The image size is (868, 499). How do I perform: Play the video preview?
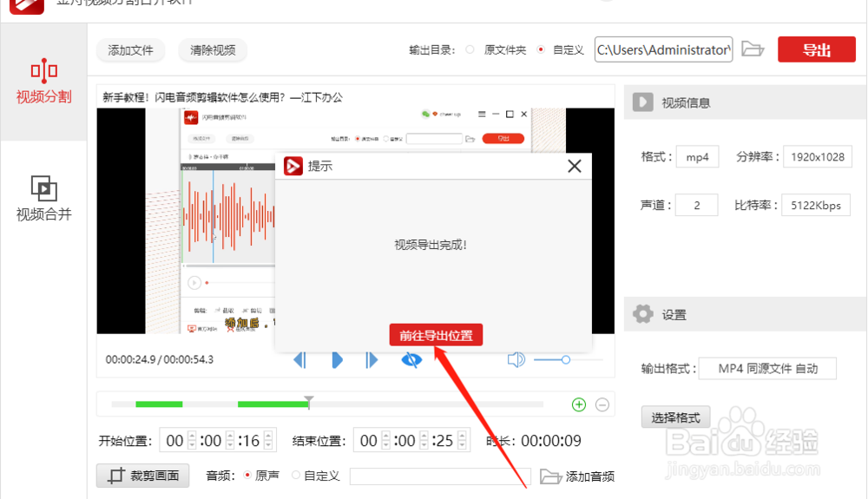coord(337,360)
